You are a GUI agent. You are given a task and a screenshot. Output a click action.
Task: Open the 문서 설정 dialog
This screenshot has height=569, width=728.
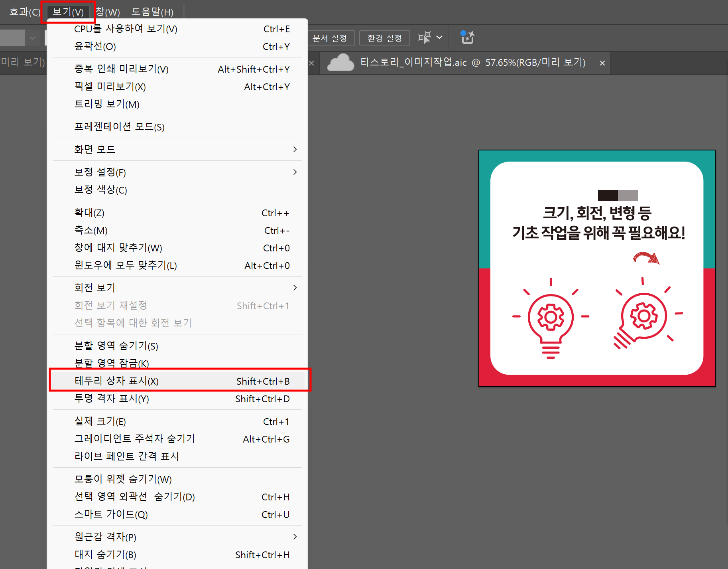pos(331,38)
